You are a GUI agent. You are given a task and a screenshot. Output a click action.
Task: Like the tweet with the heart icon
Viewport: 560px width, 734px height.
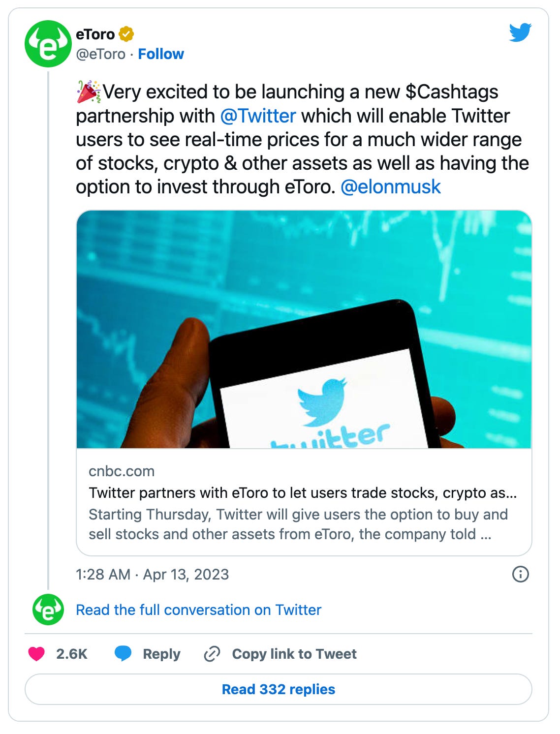[37, 653]
